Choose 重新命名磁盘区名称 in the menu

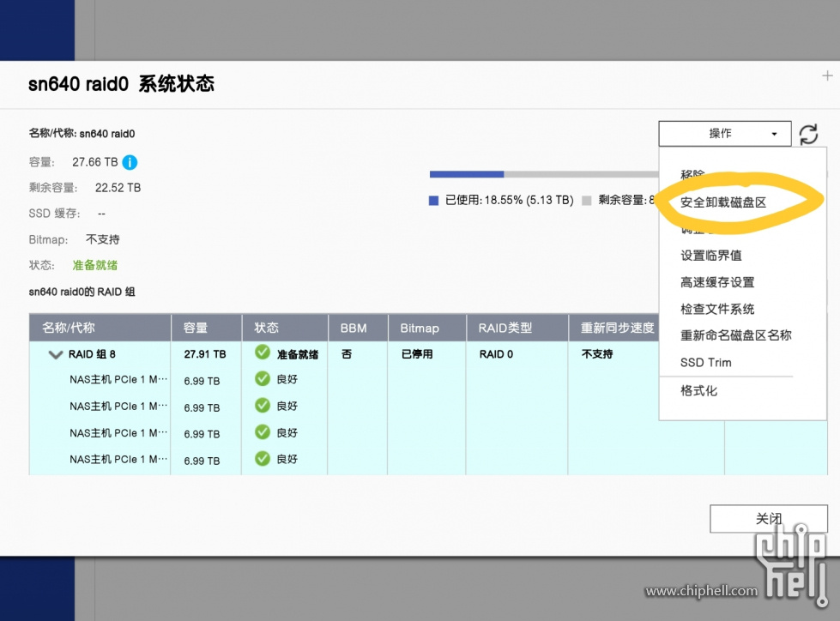coord(735,335)
